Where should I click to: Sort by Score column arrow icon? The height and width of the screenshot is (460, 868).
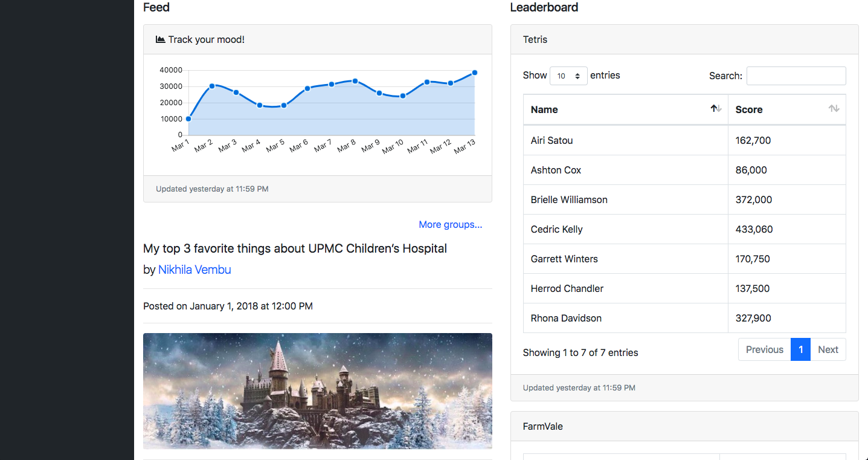point(834,109)
